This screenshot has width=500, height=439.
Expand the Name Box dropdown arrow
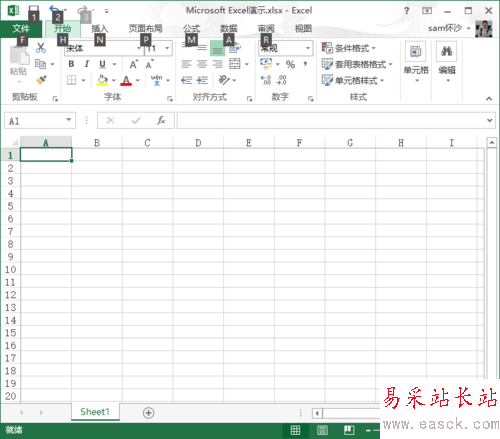click(x=69, y=120)
